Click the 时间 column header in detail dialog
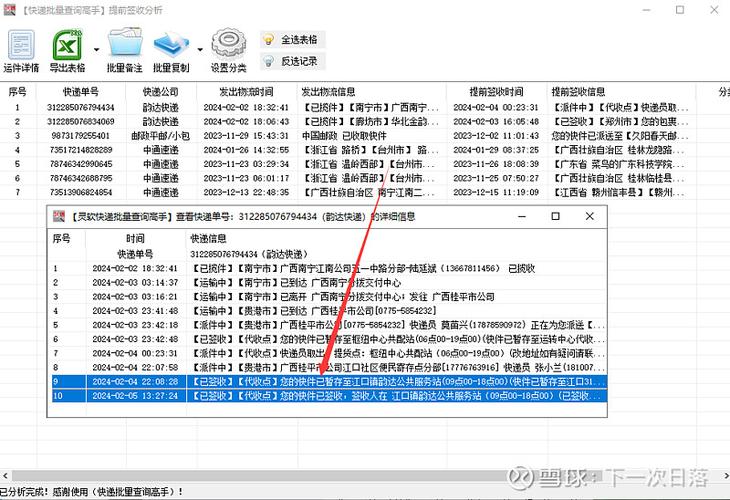Image resolution: width=730 pixels, height=500 pixels. point(135,238)
